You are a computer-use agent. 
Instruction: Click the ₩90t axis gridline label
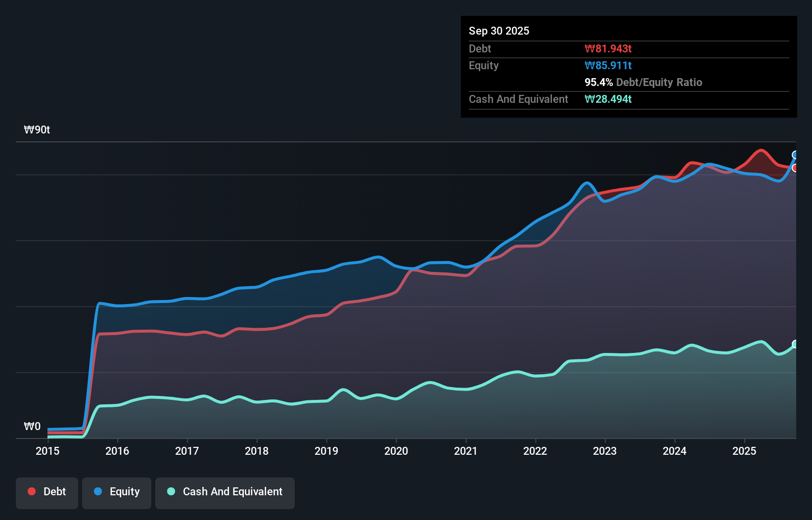(x=37, y=130)
